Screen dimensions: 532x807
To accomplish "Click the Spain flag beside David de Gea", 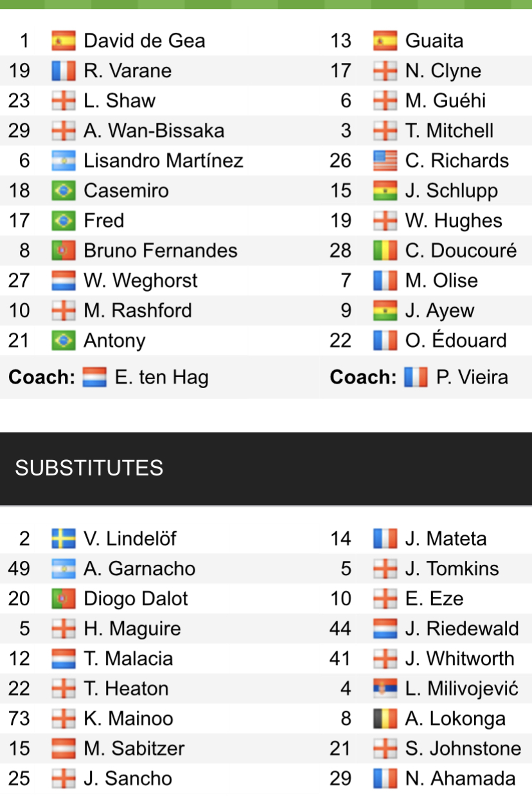I will [x=64, y=41].
